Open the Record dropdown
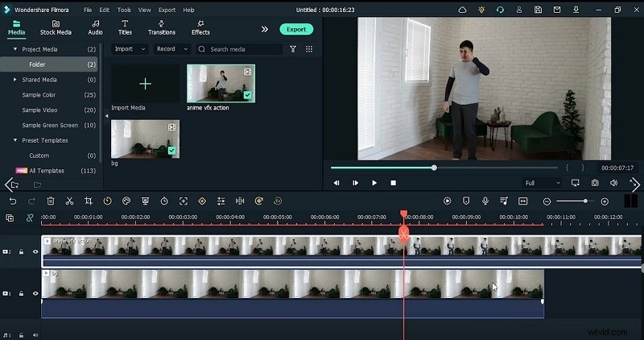Screen dimensions: 644x340 (172, 49)
